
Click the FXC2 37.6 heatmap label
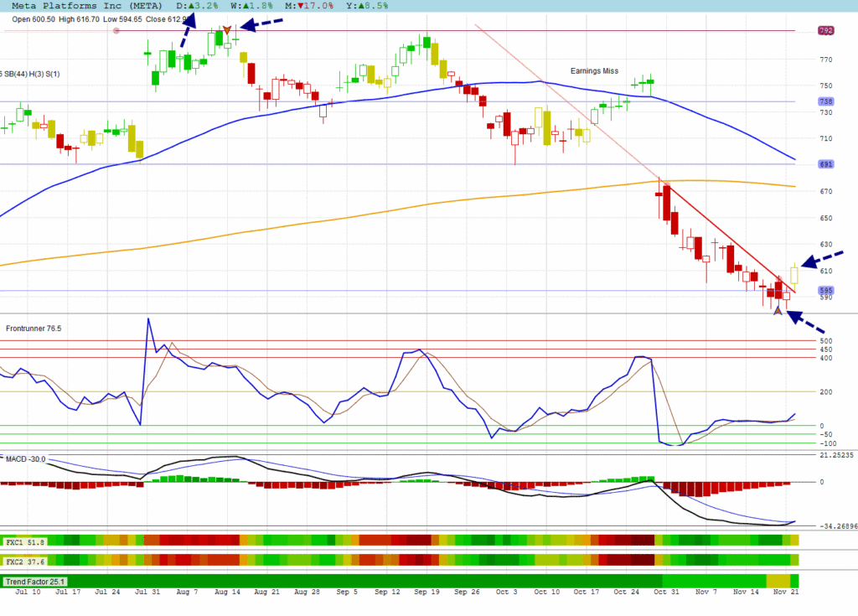coord(23,560)
